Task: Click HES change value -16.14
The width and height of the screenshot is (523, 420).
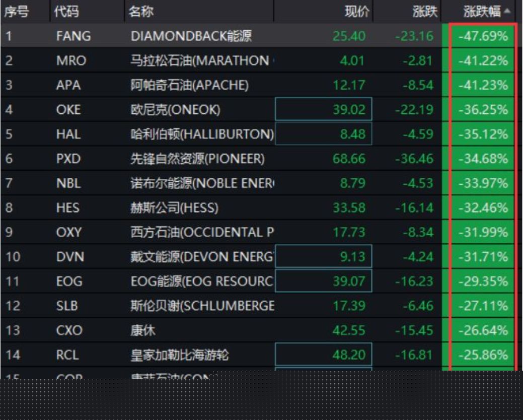Action: [414, 208]
